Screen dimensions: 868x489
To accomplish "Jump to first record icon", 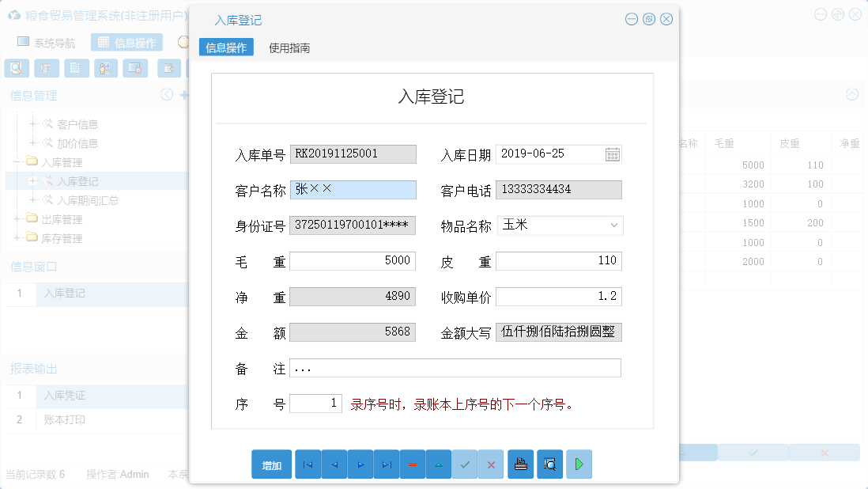I will click(x=308, y=464).
